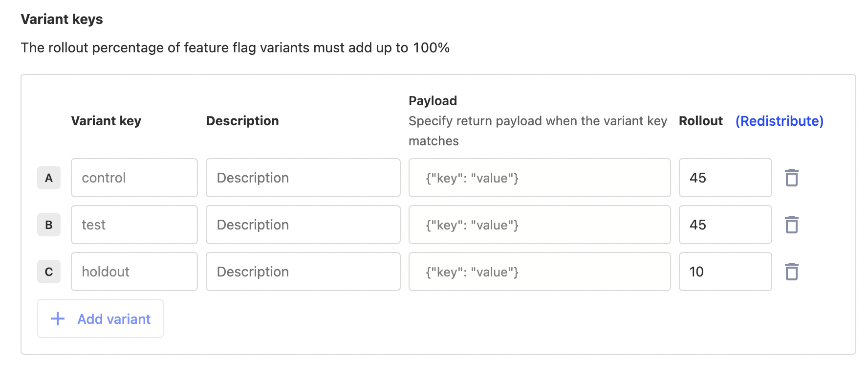
Task: Click the holdout rollout field showing 10
Action: point(725,272)
